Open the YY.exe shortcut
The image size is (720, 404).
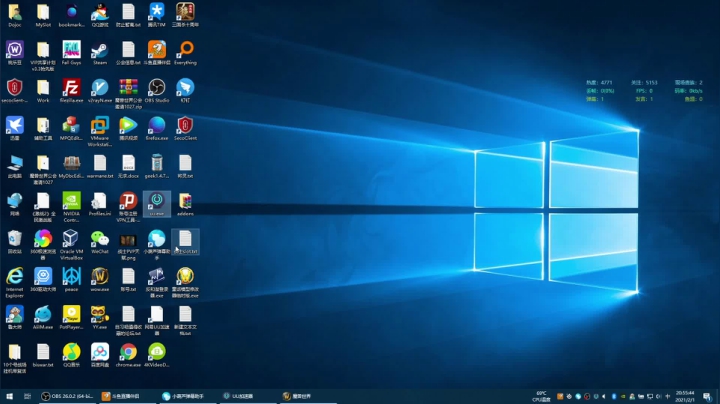[100, 317]
